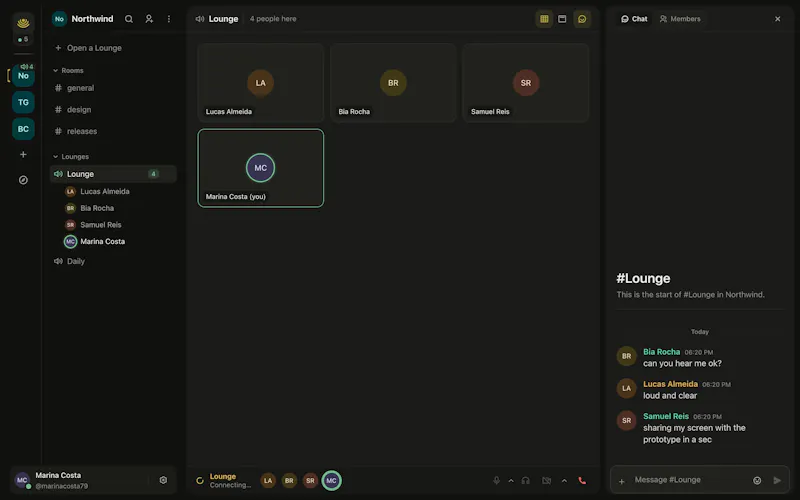
Task: Open the general room
Action: point(113,88)
